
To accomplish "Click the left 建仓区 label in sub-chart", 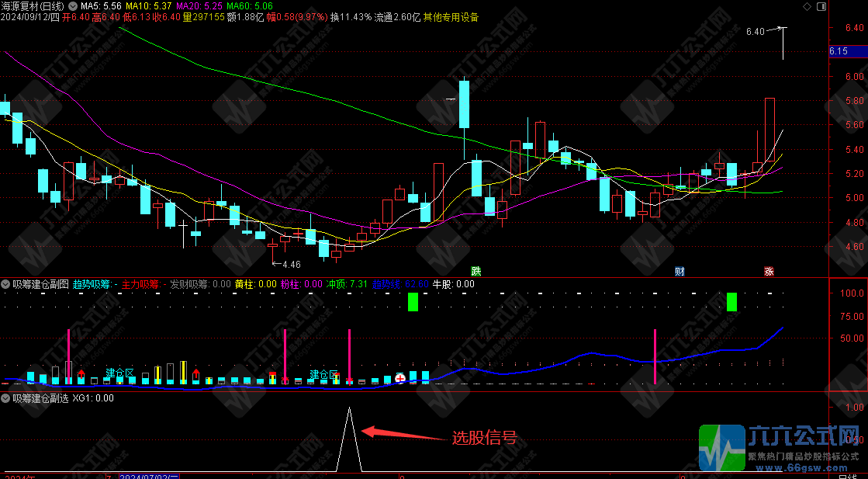I will (x=119, y=373).
